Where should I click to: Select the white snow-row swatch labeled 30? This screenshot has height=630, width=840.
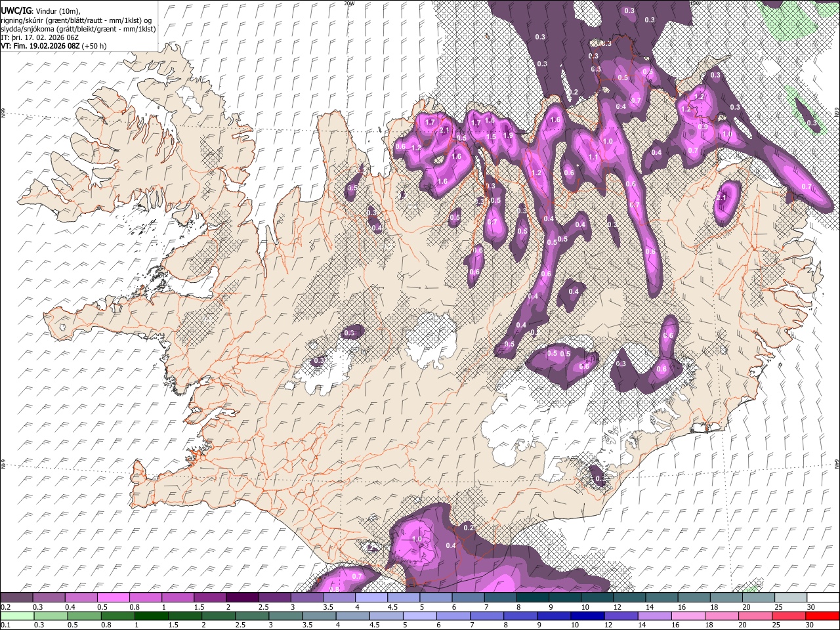(x=824, y=597)
